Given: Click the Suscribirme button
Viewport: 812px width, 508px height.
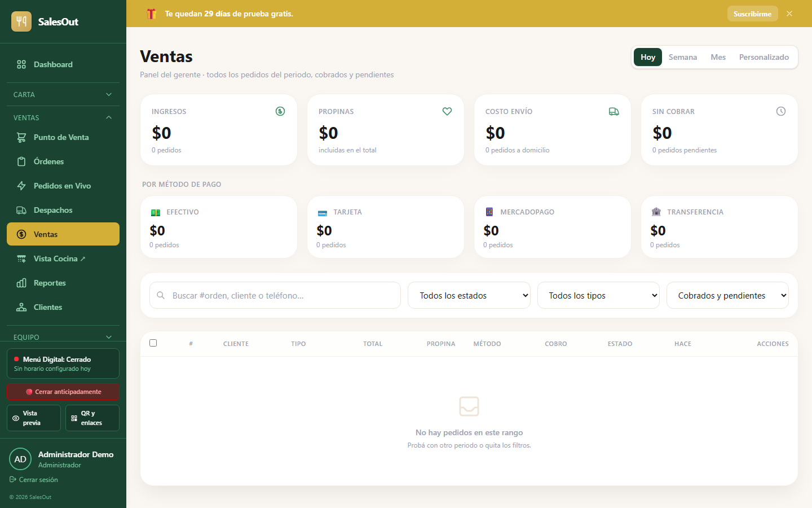Looking at the screenshot, I should pyautogui.click(x=752, y=14).
